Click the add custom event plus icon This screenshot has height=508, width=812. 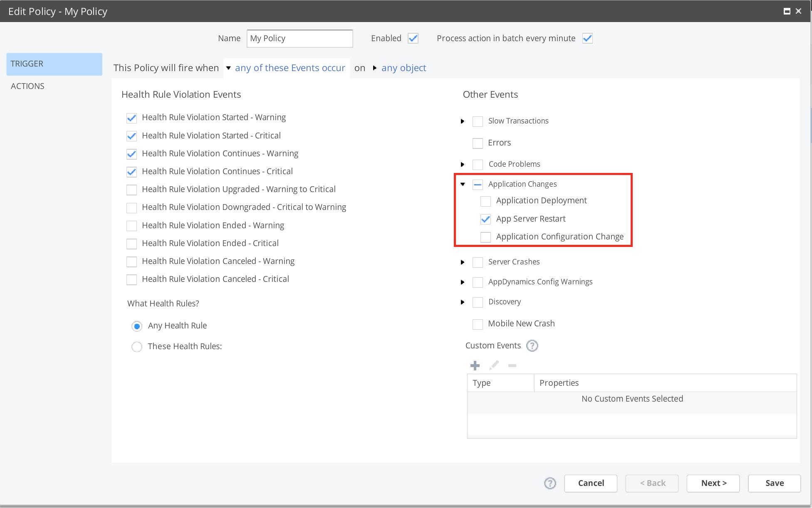475,365
